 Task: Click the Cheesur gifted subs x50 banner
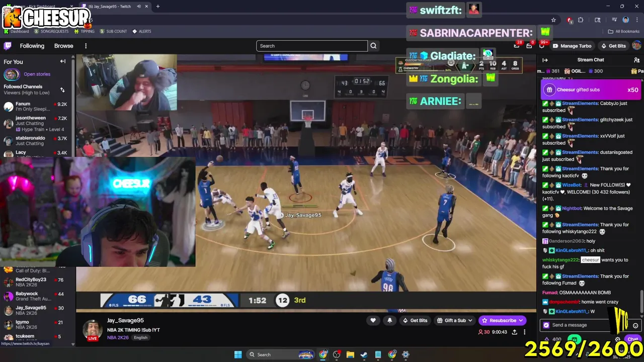pos(590,90)
